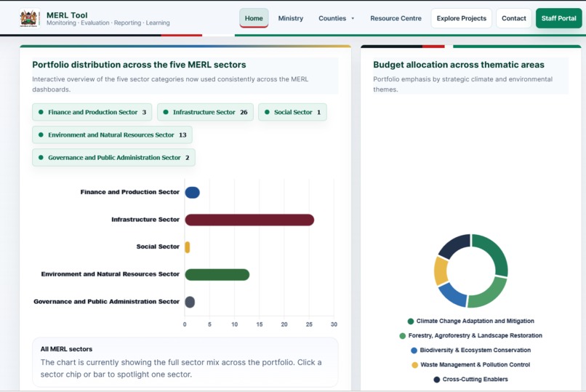Screen dimensions: 586x392
Task: Click the Environment and Natural Resources axis label
Action: pos(111,274)
